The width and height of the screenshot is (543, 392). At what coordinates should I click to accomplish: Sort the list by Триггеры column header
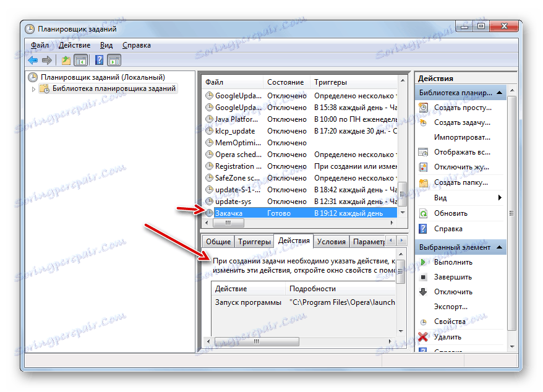[x=354, y=82]
